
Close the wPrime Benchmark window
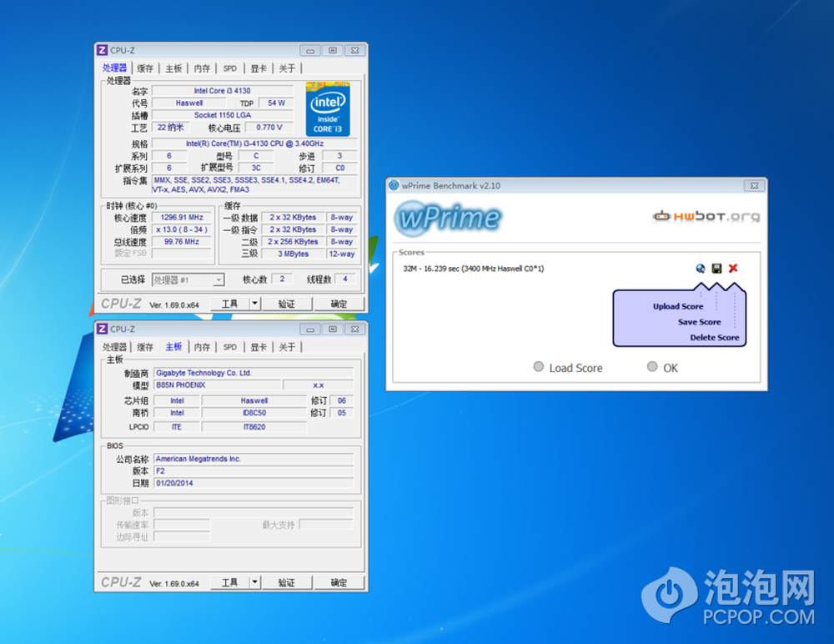(x=754, y=185)
